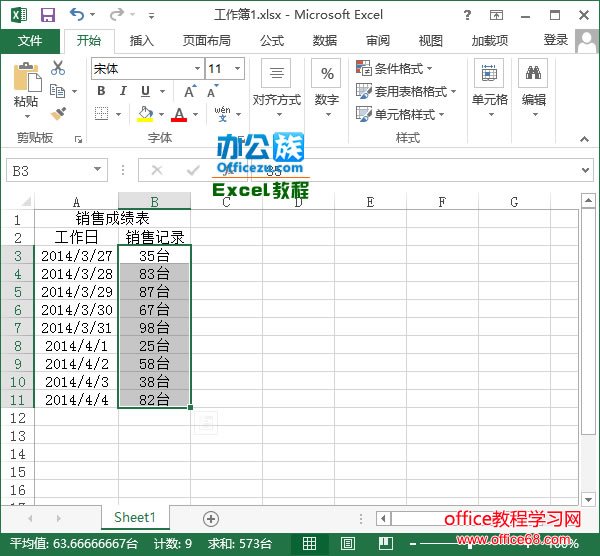Switch to the Review tab
Screen dimensions: 600x556
tap(378, 41)
